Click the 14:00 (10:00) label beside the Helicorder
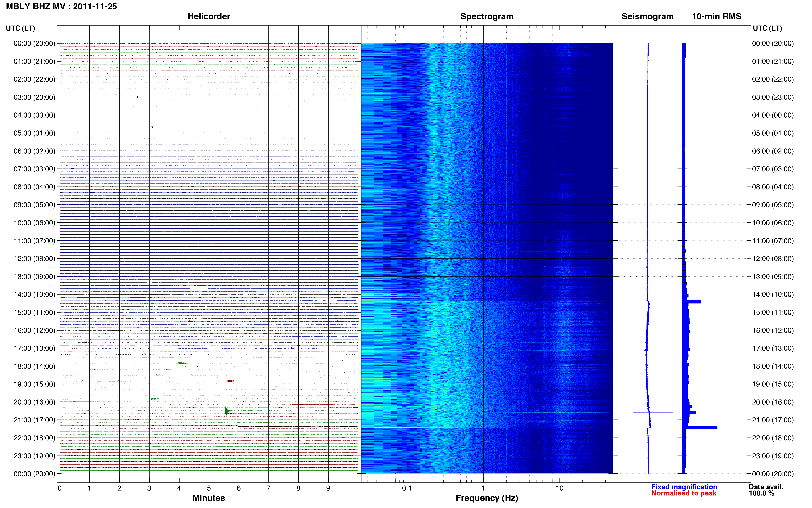The height and width of the screenshot is (508, 812). pos(34,295)
